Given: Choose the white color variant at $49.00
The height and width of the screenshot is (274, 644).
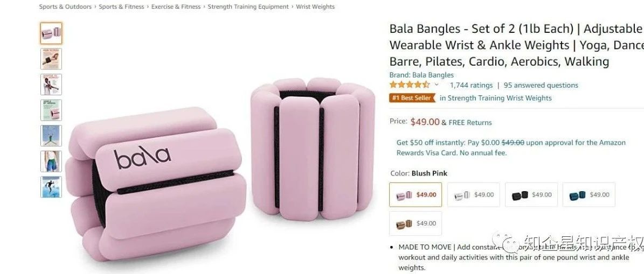Looking at the screenshot, I should click(x=474, y=195).
